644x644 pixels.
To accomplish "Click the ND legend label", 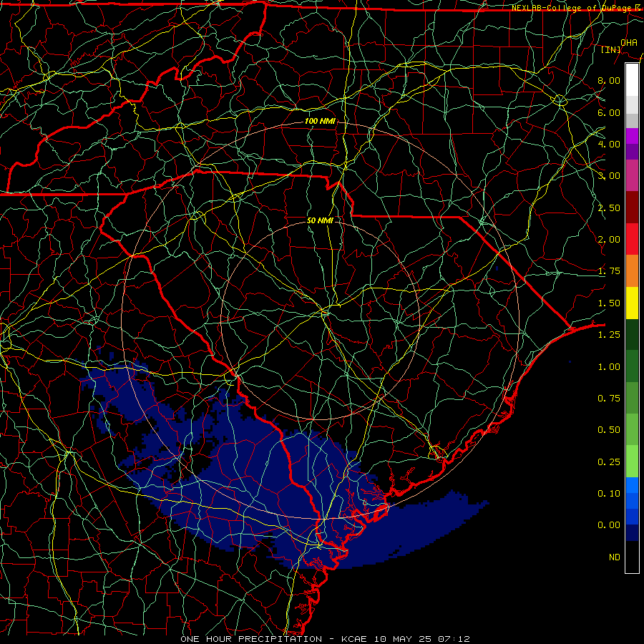I will (x=615, y=557).
